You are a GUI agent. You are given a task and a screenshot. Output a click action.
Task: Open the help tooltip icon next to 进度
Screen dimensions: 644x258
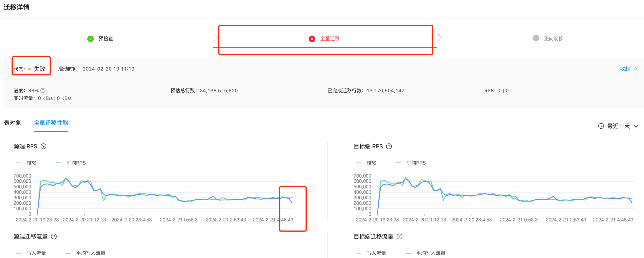pyautogui.click(x=42, y=90)
